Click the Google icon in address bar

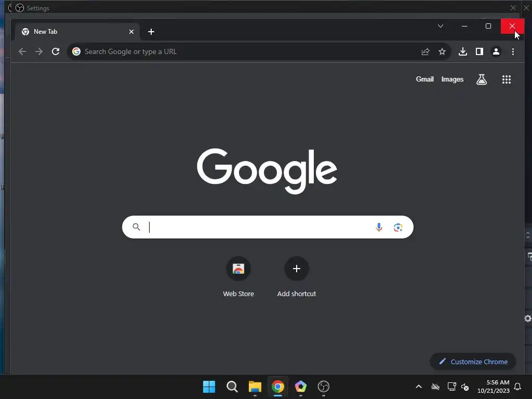(x=76, y=51)
